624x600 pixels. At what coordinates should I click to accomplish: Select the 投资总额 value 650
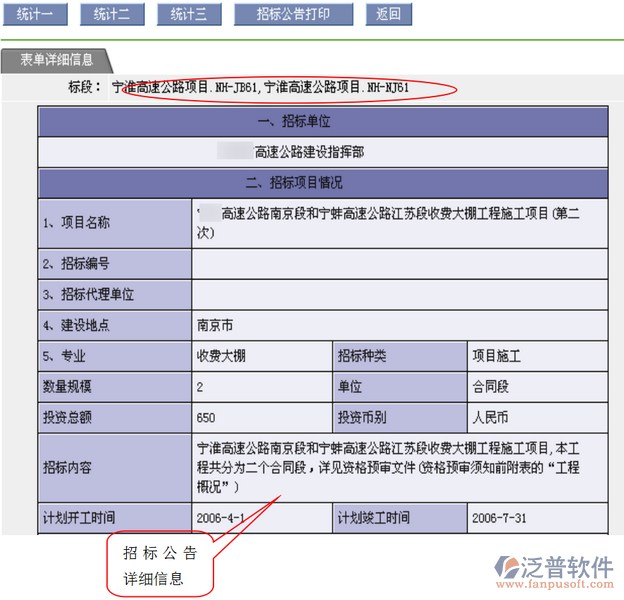[x=208, y=417]
